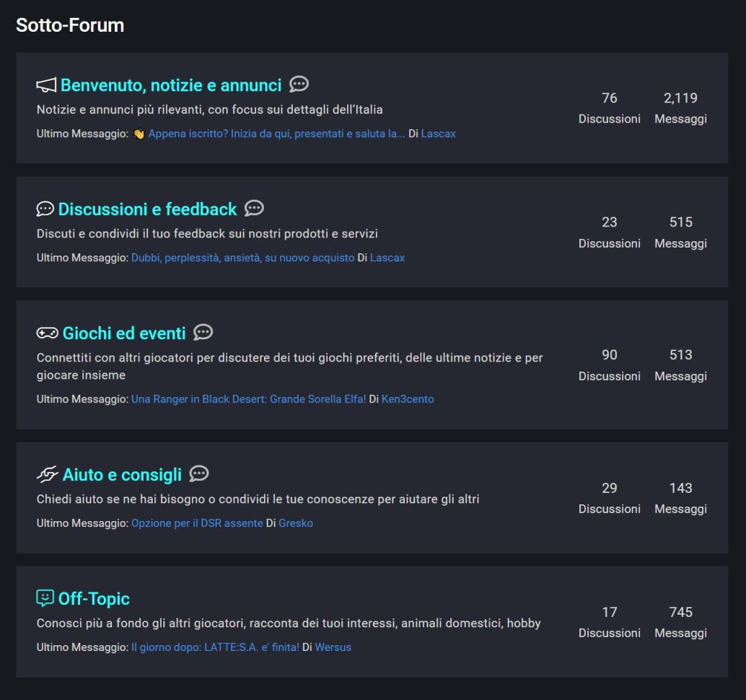Click the gamepad icon beside Giochi ed eventi
Image resolution: width=746 pixels, height=700 pixels.
[x=45, y=333]
